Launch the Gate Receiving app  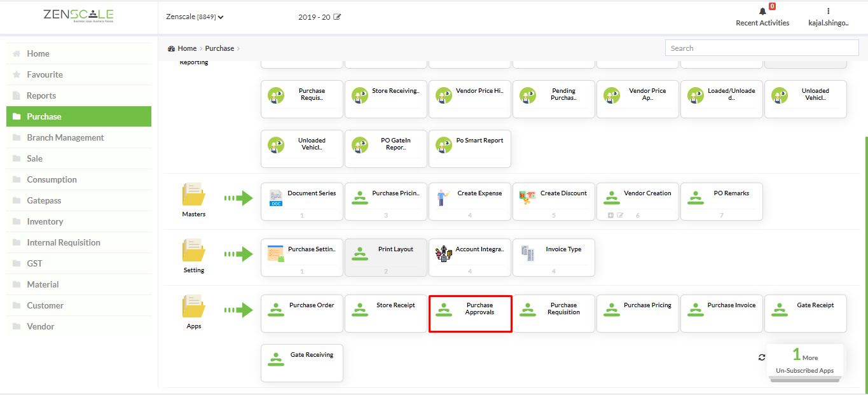click(302, 363)
